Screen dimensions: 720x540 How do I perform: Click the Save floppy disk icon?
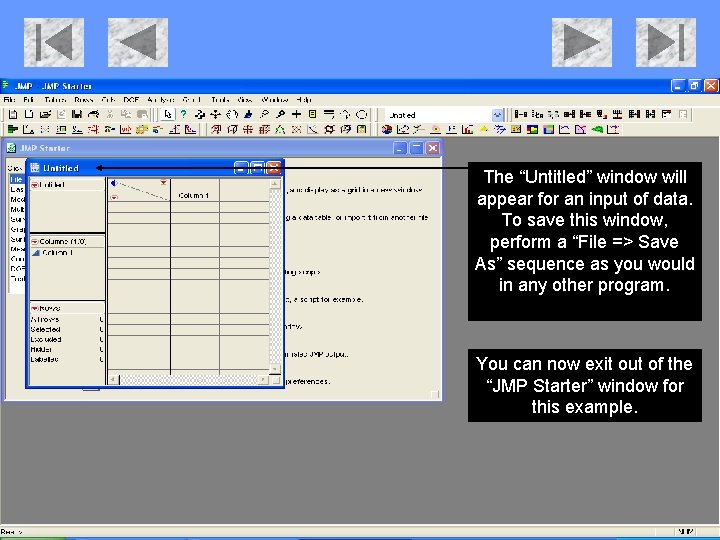click(x=77, y=115)
